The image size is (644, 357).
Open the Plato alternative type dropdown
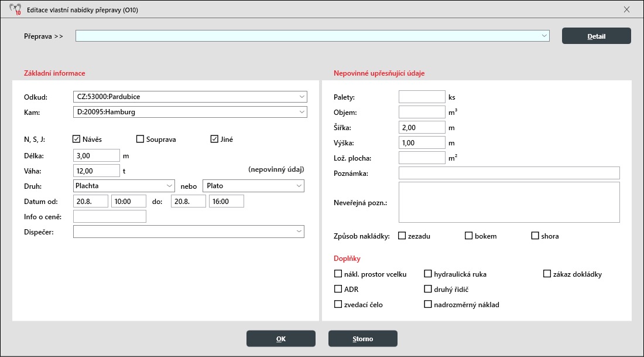[x=299, y=186]
